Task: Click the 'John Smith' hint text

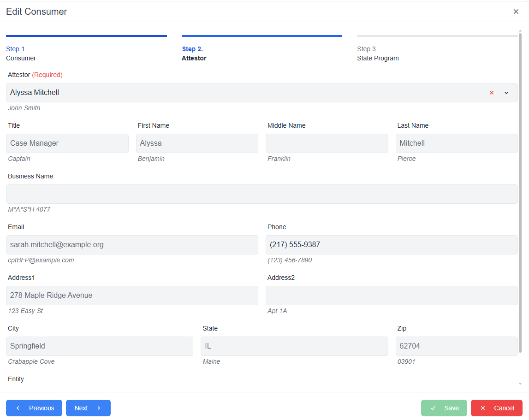Action: pyautogui.click(x=24, y=108)
